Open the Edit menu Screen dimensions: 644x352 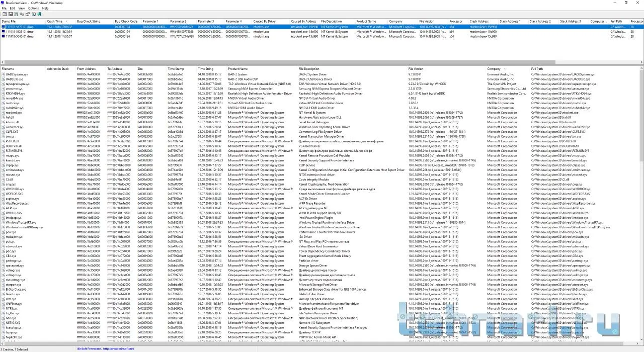pos(13,9)
